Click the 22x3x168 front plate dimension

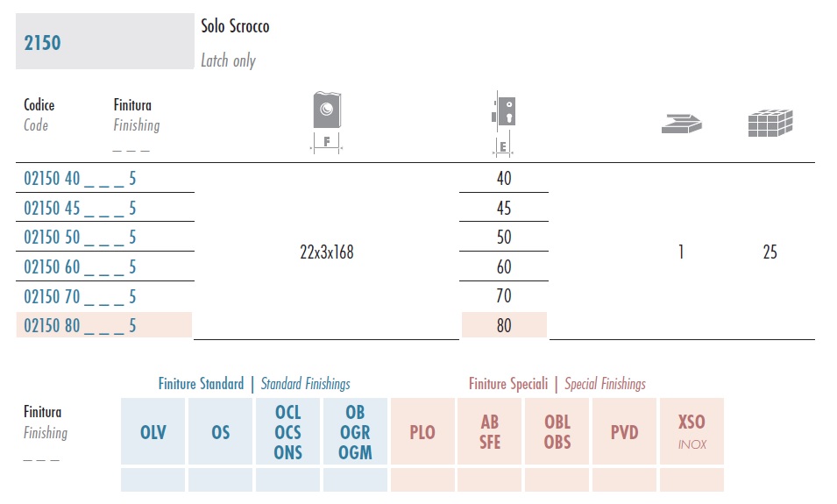[x=327, y=252]
